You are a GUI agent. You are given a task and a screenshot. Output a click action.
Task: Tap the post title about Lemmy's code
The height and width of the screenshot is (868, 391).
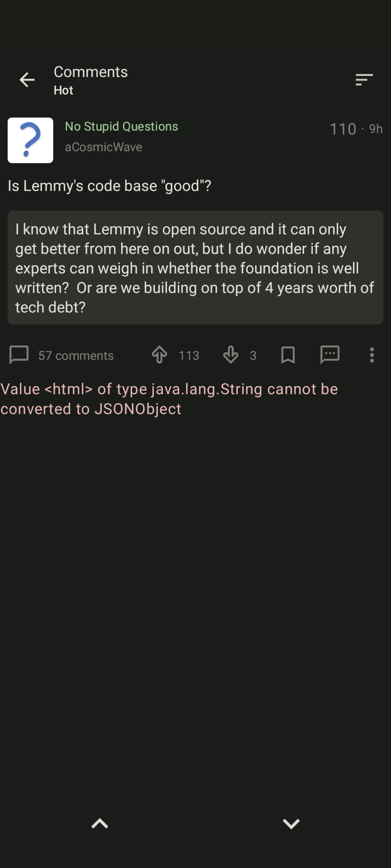pyautogui.click(x=110, y=186)
